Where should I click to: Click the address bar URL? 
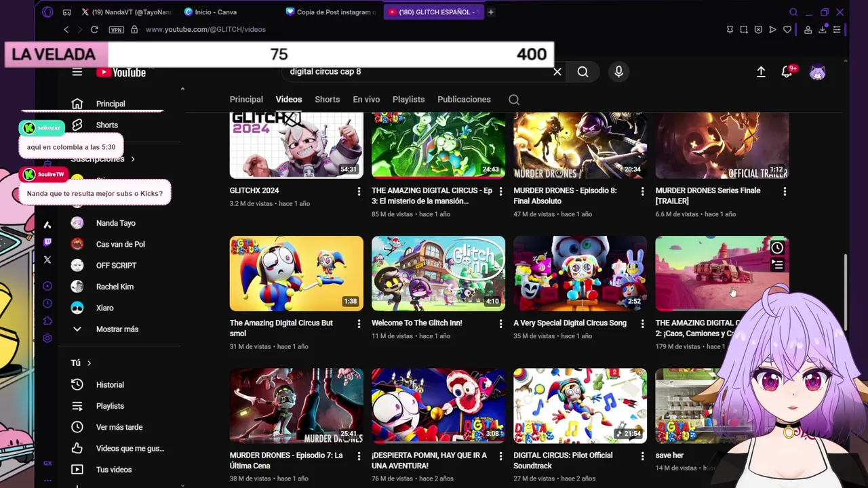(x=205, y=30)
